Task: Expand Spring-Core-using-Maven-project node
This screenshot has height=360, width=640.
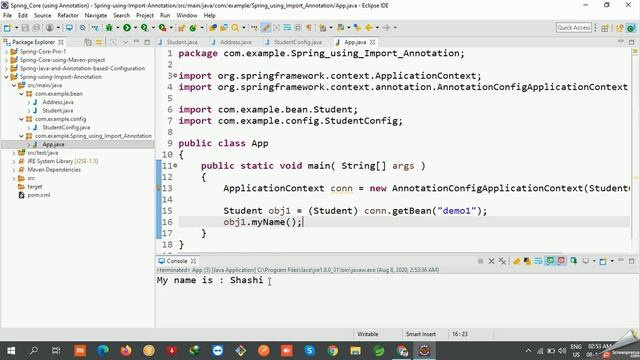Action: coord(7,60)
